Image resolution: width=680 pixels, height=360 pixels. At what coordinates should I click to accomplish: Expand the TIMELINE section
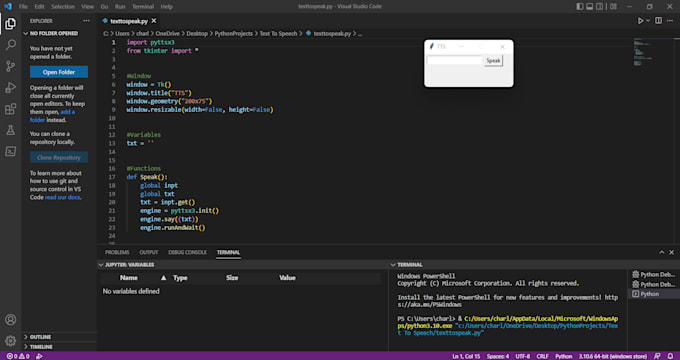point(59,347)
